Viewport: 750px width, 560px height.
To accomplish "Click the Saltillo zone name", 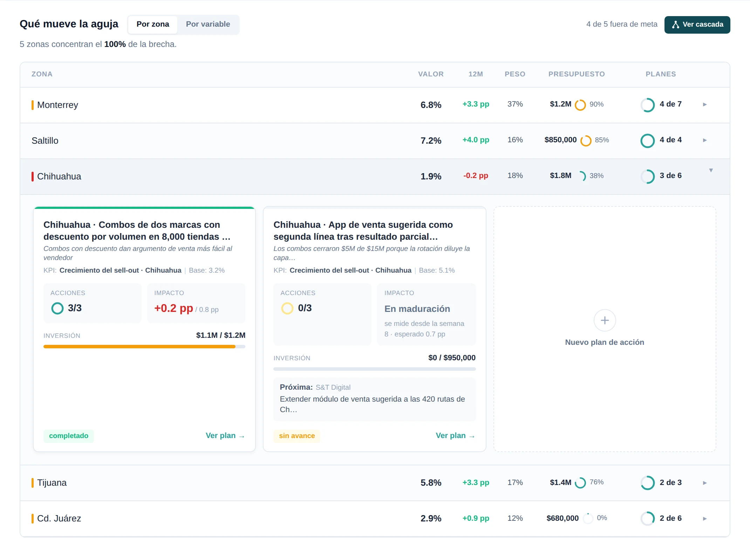I will (x=45, y=141).
